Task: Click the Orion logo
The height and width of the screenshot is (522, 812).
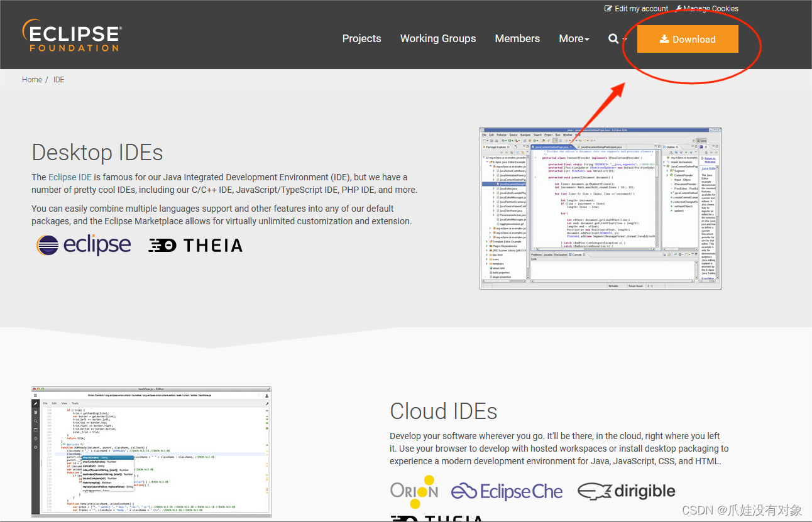Action: [x=414, y=491]
